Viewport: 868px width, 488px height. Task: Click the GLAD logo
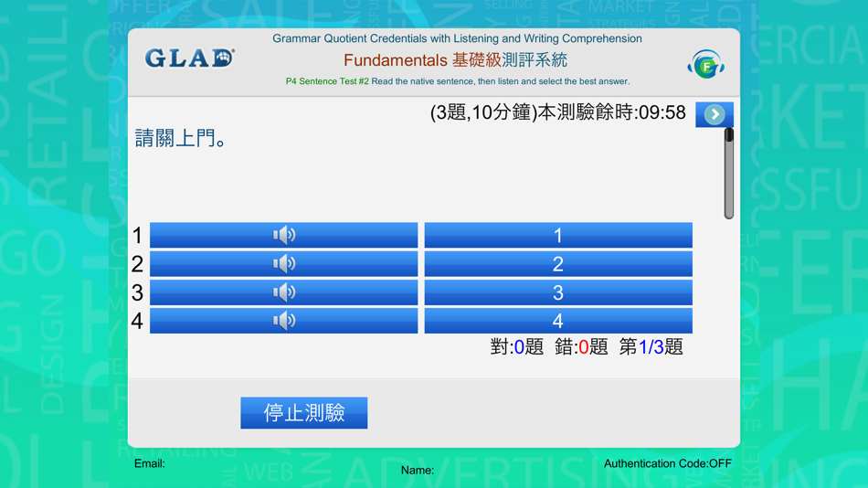coord(189,58)
